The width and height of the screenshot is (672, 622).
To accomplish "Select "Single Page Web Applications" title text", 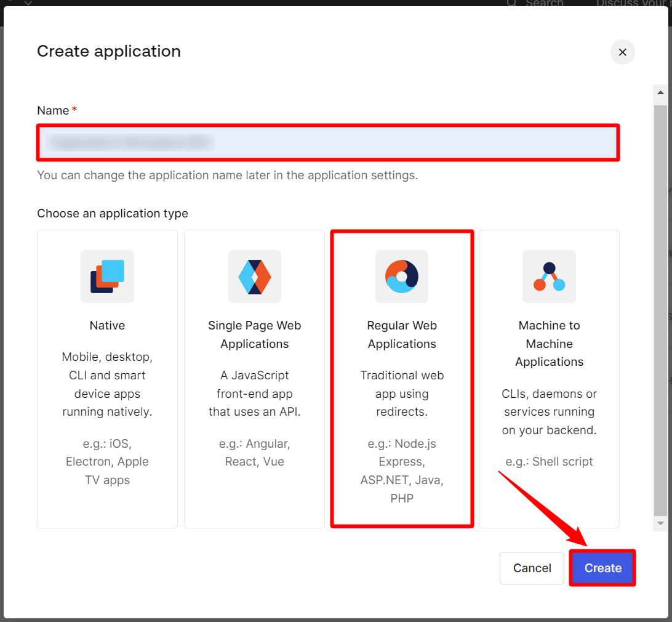I will pyautogui.click(x=254, y=334).
